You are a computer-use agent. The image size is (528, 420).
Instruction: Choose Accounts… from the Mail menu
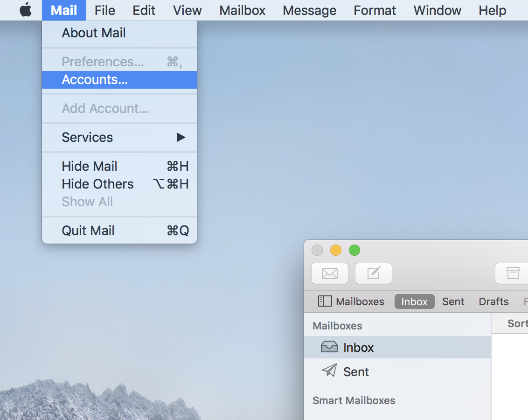click(119, 80)
